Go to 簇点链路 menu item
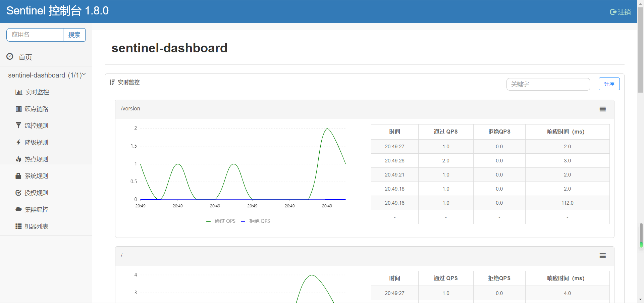The width and height of the screenshot is (644, 303). pyautogui.click(x=36, y=109)
